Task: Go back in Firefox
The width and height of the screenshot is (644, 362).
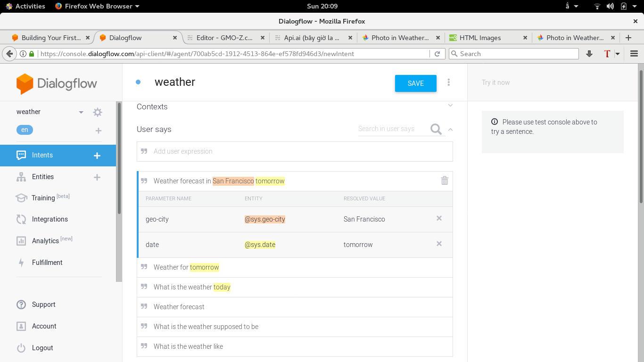Action: pos(9,54)
